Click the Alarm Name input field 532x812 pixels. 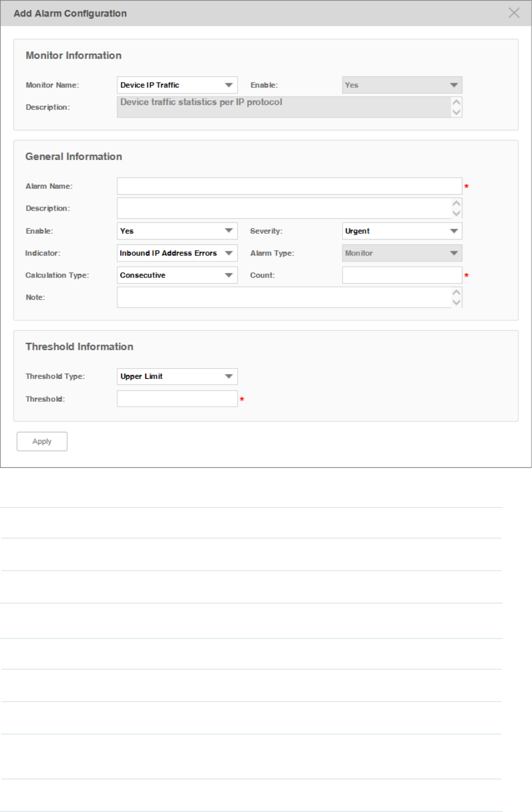coord(289,186)
